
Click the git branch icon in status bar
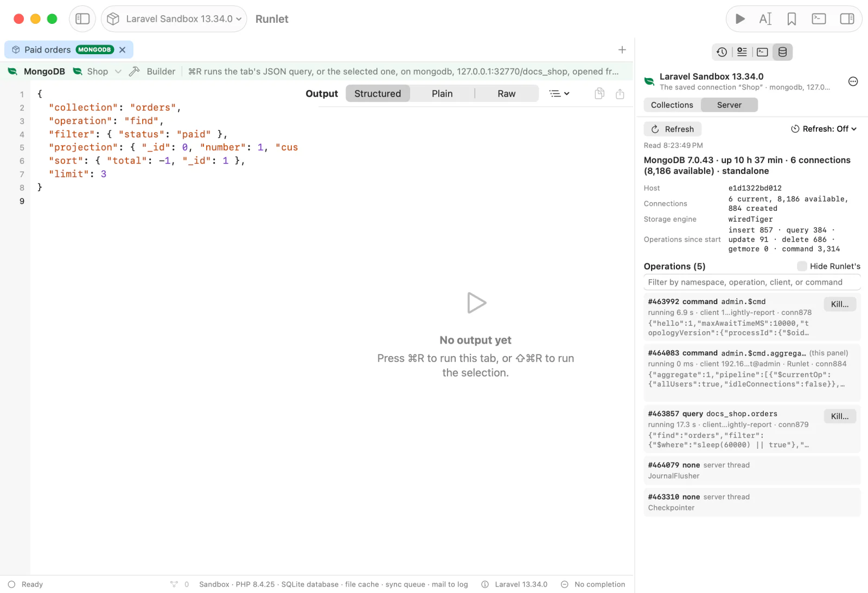(x=174, y=584)
